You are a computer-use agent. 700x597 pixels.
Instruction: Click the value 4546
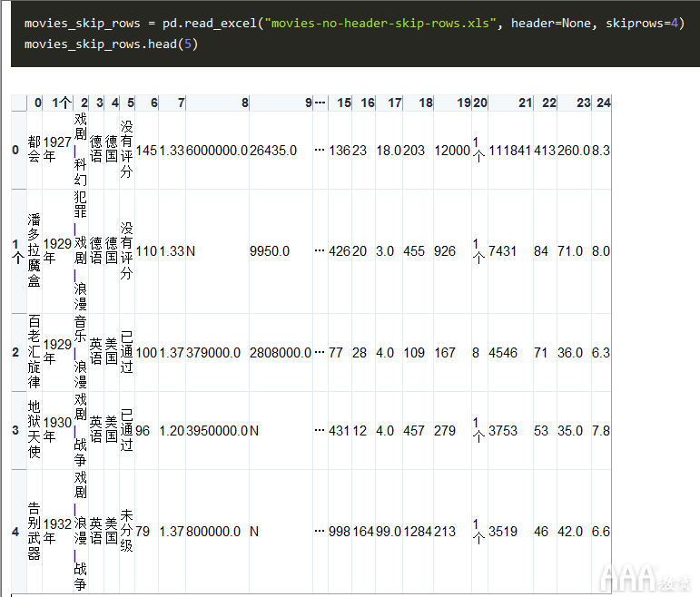(x=503, y=353)
